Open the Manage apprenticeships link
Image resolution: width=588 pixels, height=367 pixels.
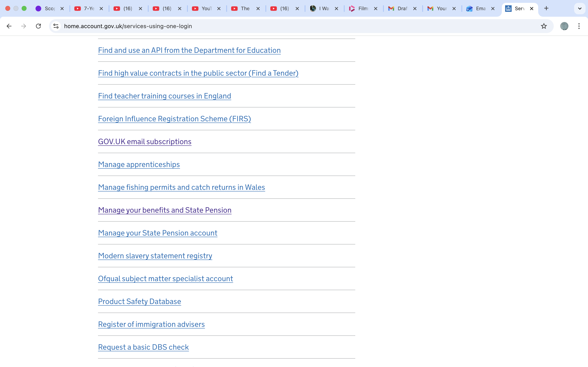coord(139,164)
